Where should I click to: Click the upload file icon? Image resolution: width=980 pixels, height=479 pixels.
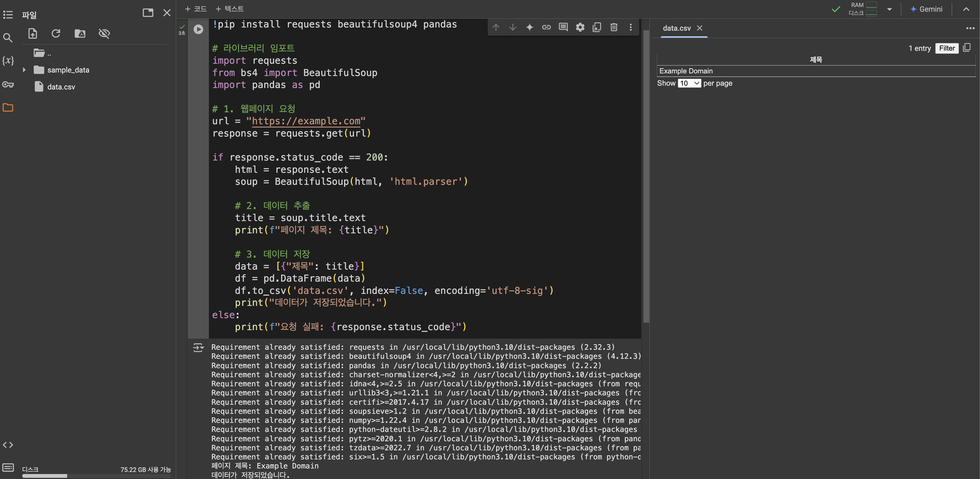(33, 33)
